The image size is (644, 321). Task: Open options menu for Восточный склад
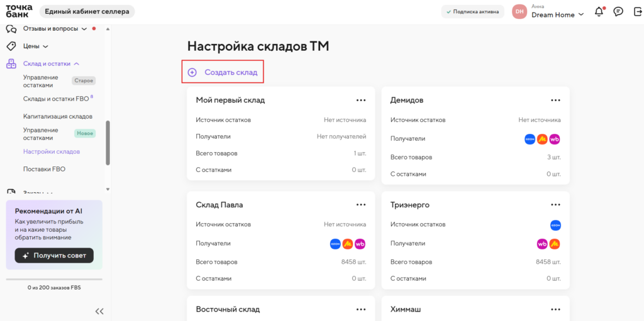tap(361, 309)
